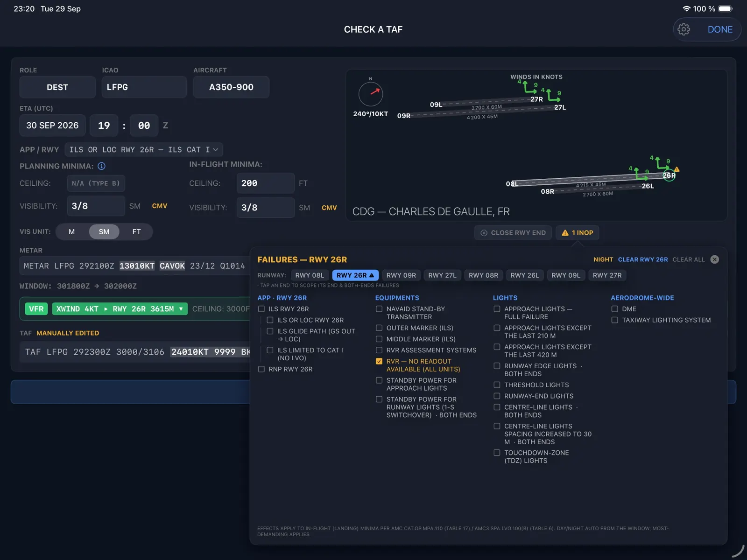The image size is (747, 560).
Task: Set visibility unit to M
Action: (71, 231)
